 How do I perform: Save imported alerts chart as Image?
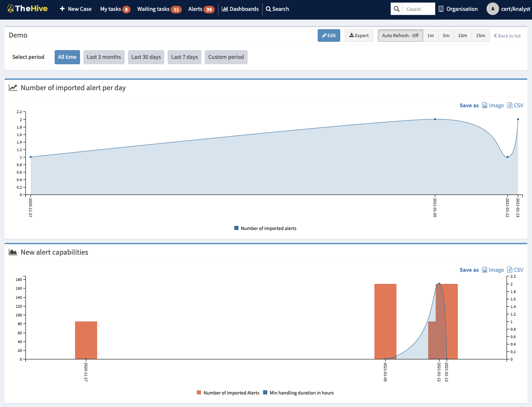click(x=493, y=105)
